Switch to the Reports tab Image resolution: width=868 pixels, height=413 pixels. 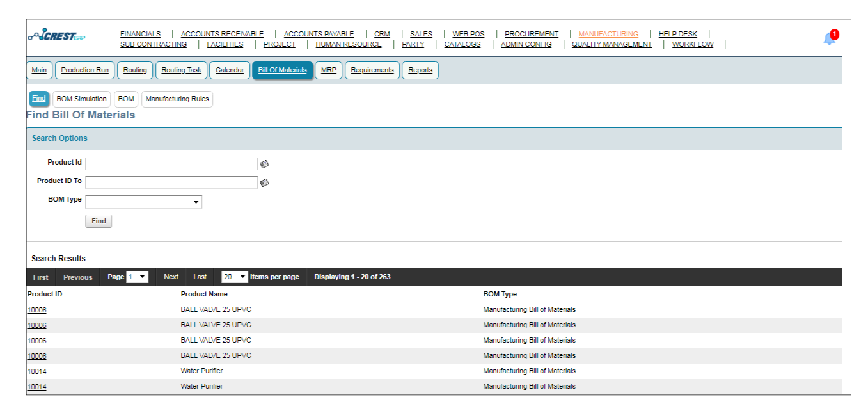tap(420, 70)
